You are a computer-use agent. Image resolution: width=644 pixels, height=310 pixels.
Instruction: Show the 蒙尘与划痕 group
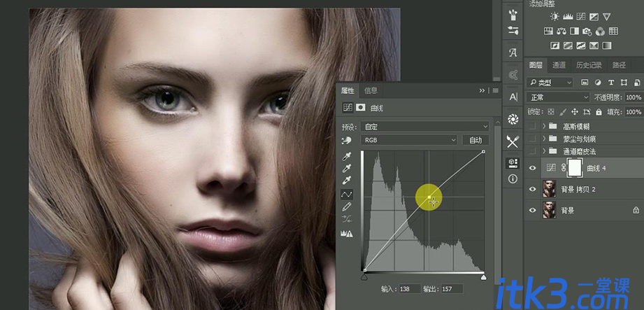533,138
